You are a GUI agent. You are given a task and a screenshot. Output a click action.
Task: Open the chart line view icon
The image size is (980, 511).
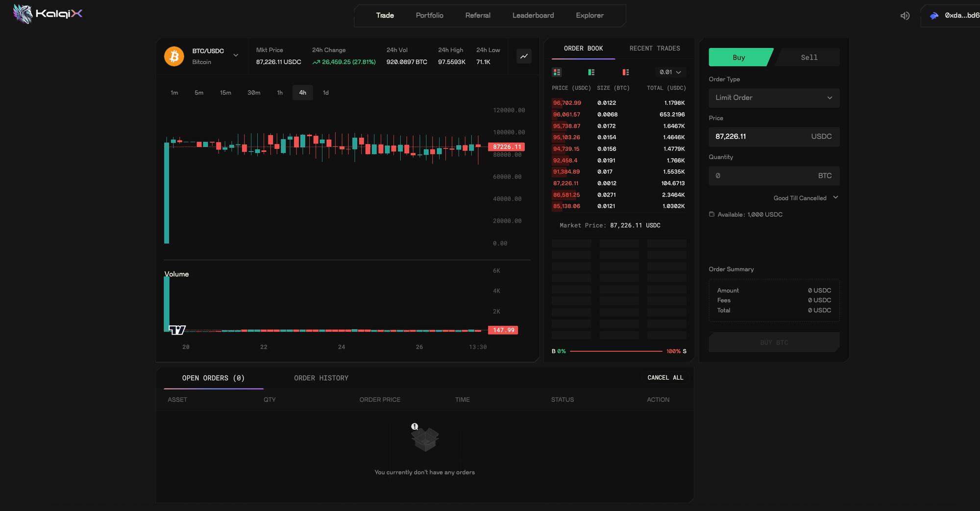click(524, 56)
